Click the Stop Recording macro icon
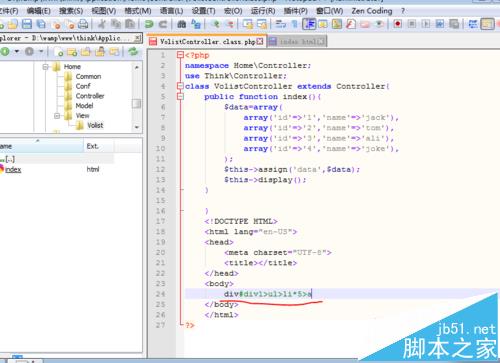500x363 pixels. tap(412, 24)
